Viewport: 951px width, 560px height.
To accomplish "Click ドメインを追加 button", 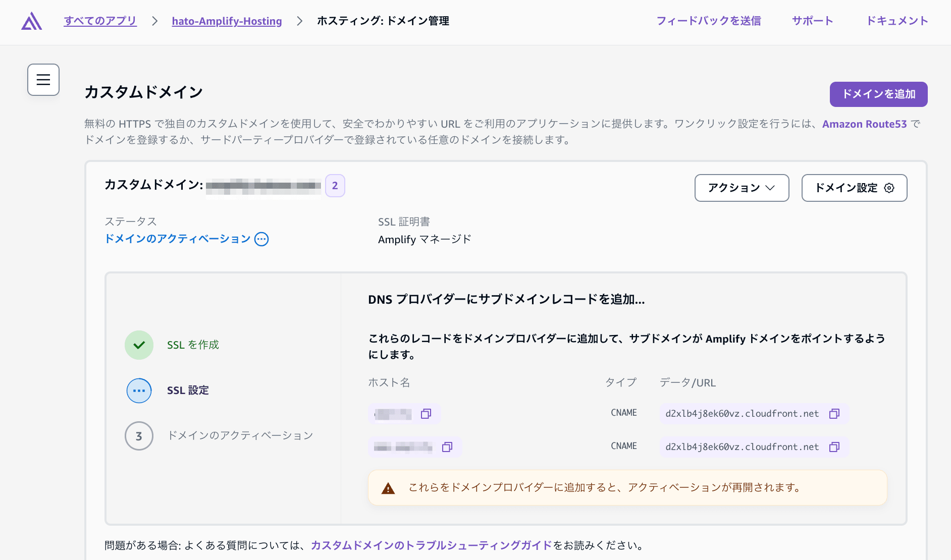I will (878, 94).
